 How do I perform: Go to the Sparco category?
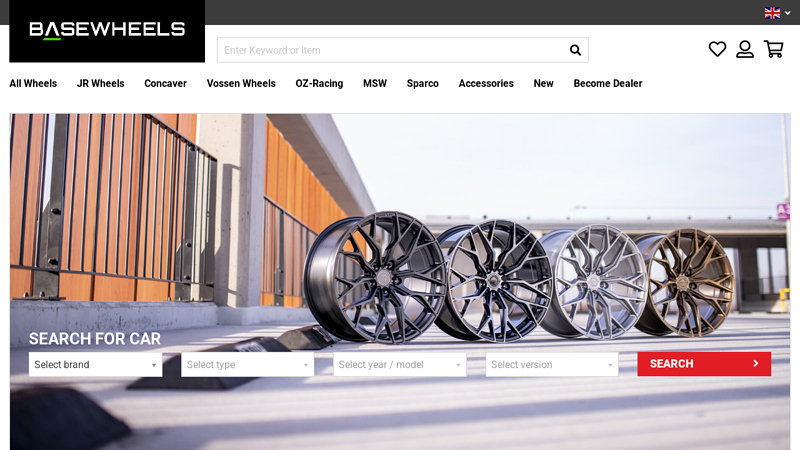422,83
